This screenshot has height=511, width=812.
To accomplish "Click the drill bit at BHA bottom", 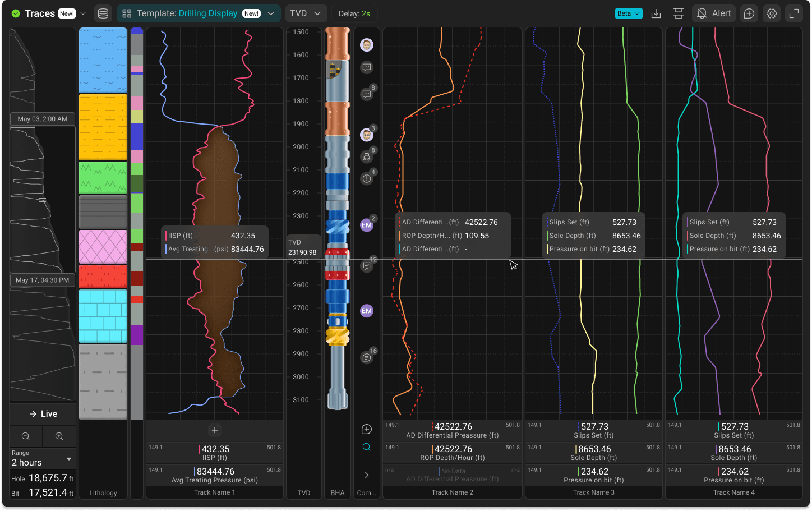I will tap(338, 398).
